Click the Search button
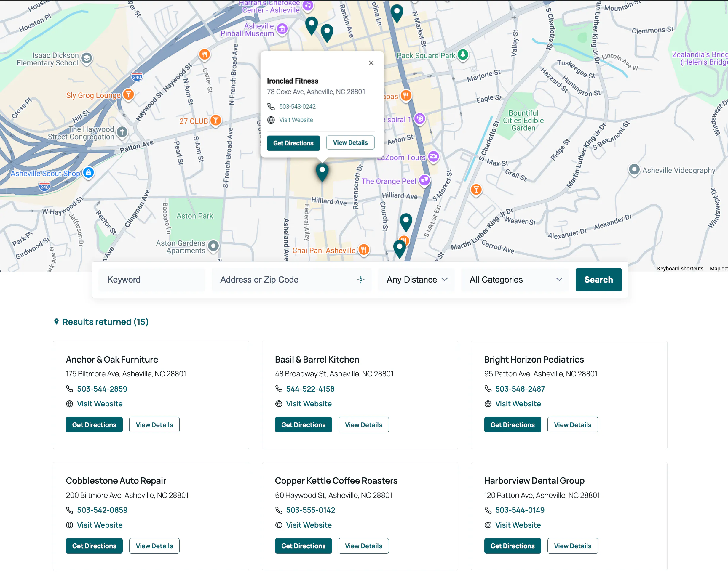 pos(598,280)
